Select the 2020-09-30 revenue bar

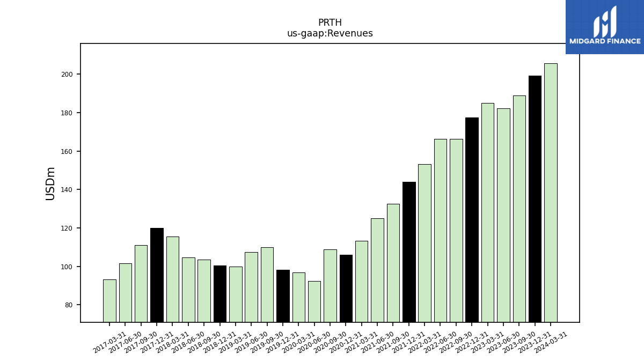(x=330, y=286)
